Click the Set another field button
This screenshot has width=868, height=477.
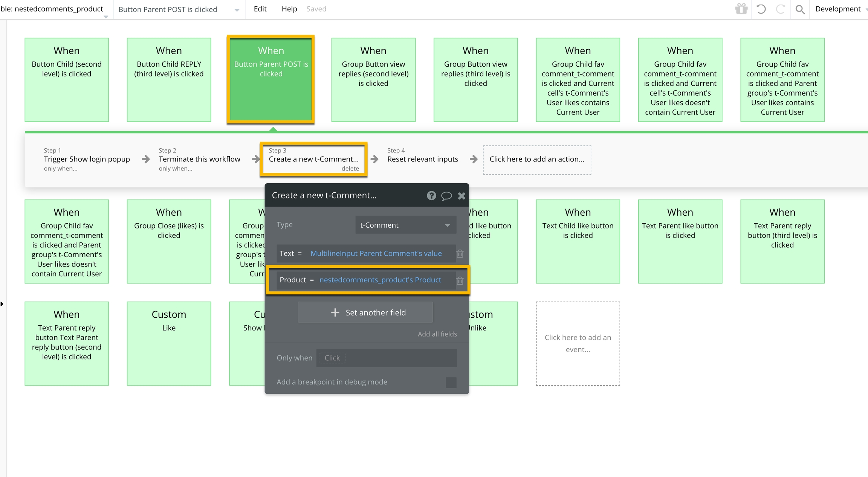tap(365, 312)
